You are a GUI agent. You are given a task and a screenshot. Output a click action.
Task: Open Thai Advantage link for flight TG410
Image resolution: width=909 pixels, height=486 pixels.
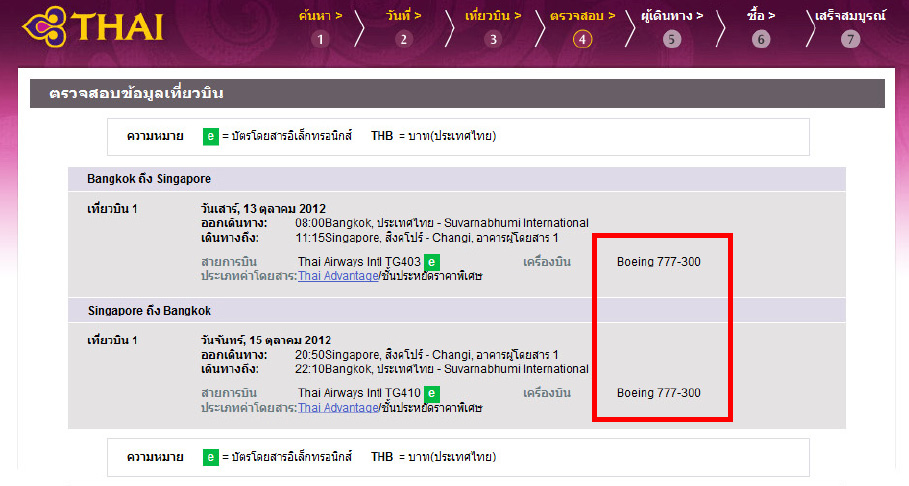(339, 408)
